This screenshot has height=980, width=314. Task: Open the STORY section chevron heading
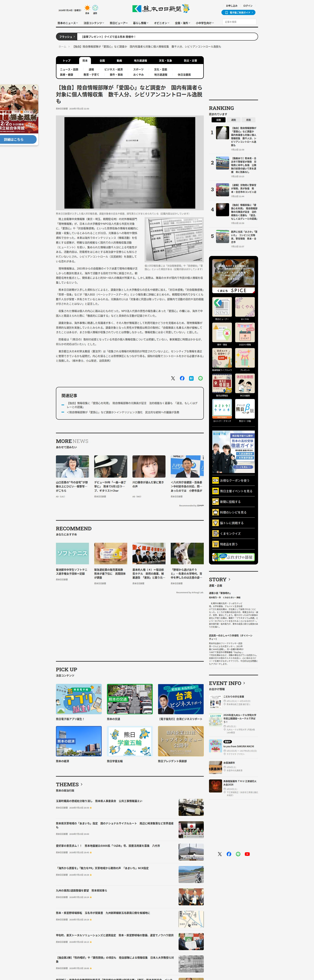(219, 579)
